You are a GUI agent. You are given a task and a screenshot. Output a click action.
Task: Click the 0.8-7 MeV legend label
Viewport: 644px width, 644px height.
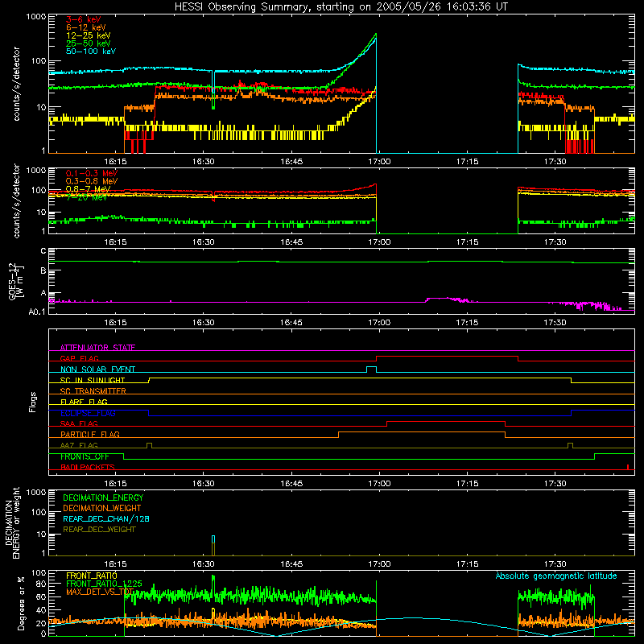[x=88, y=189]
